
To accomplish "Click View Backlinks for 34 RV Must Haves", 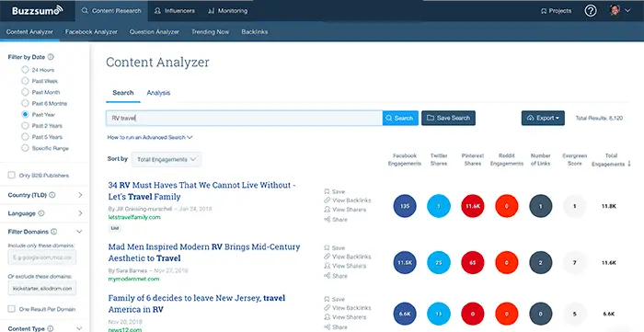I will tap(348, 200).
